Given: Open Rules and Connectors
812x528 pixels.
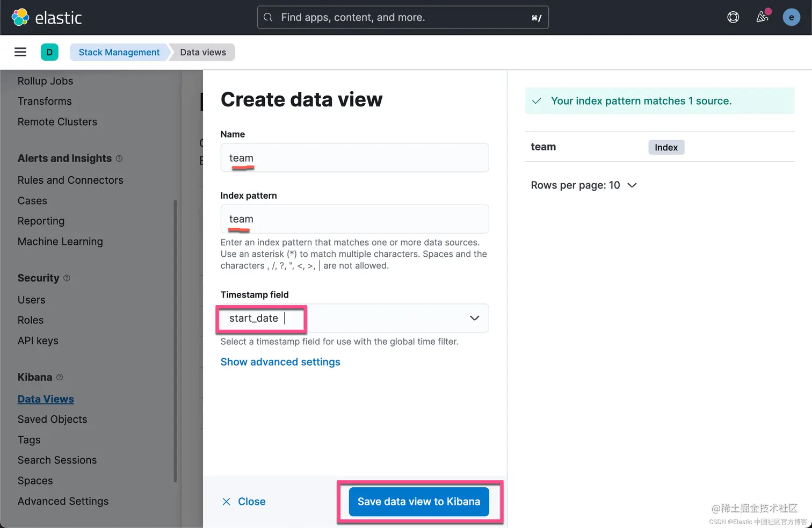Looking at the screenshot, I should [x=70, y=180].
